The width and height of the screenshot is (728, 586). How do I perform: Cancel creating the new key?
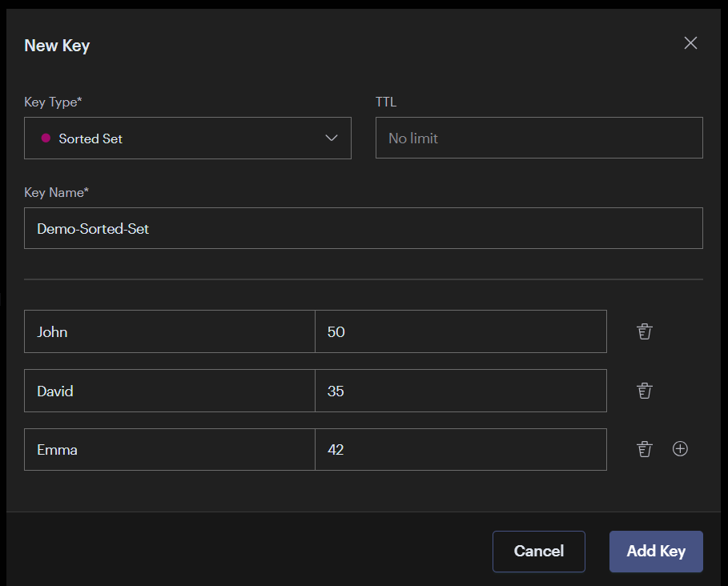[x=538, y=551]
